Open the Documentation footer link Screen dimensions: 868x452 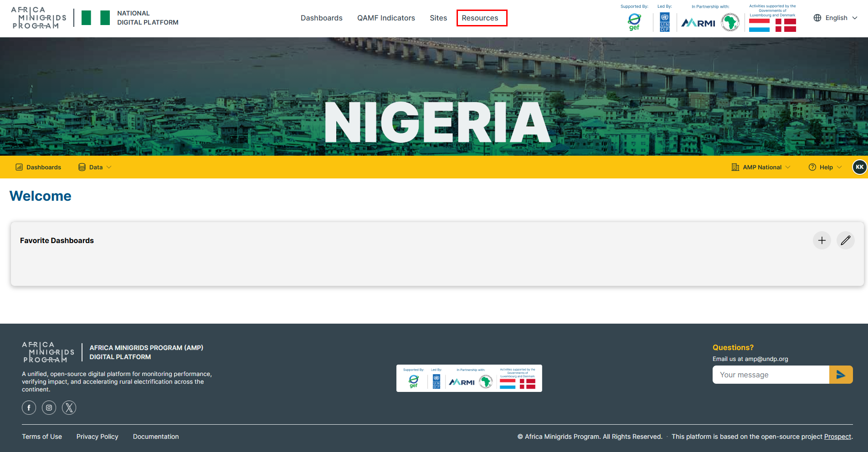click(156, 437)
